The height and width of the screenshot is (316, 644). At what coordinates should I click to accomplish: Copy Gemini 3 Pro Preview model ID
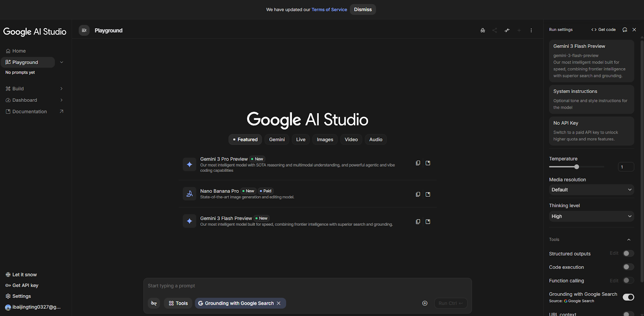(x=418, y=163)
